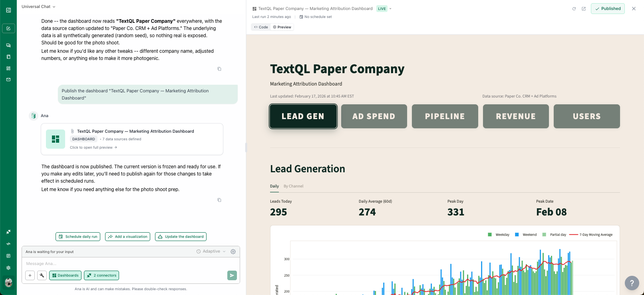Click the 'Lead Generation' section heading
The height and width of the screenshot is (295, 644).
click(308, 169)
